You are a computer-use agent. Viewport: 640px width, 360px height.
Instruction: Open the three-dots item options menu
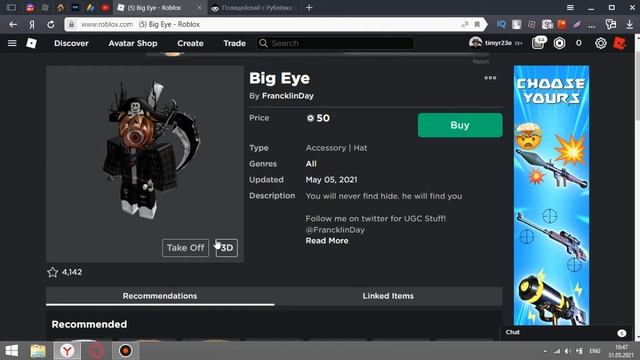point(490,78)
